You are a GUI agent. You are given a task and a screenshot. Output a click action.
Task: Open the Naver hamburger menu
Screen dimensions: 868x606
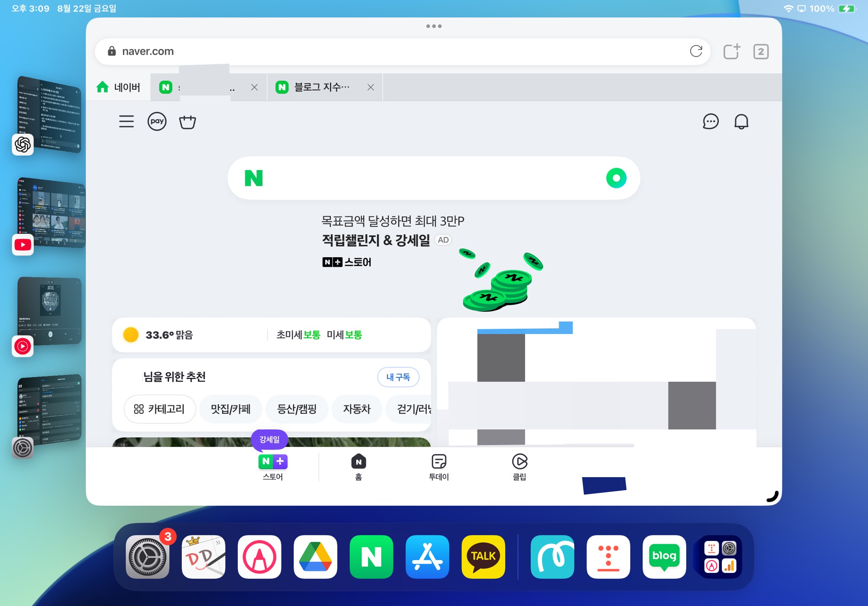126,121
